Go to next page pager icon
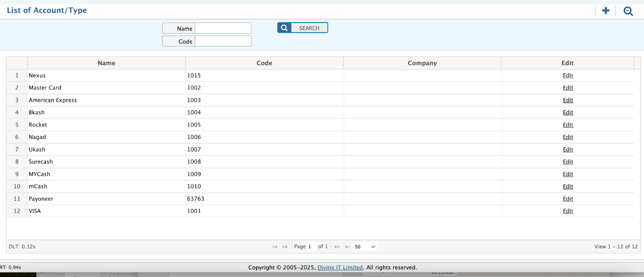 pyautogui.click(x=337, y=247)
